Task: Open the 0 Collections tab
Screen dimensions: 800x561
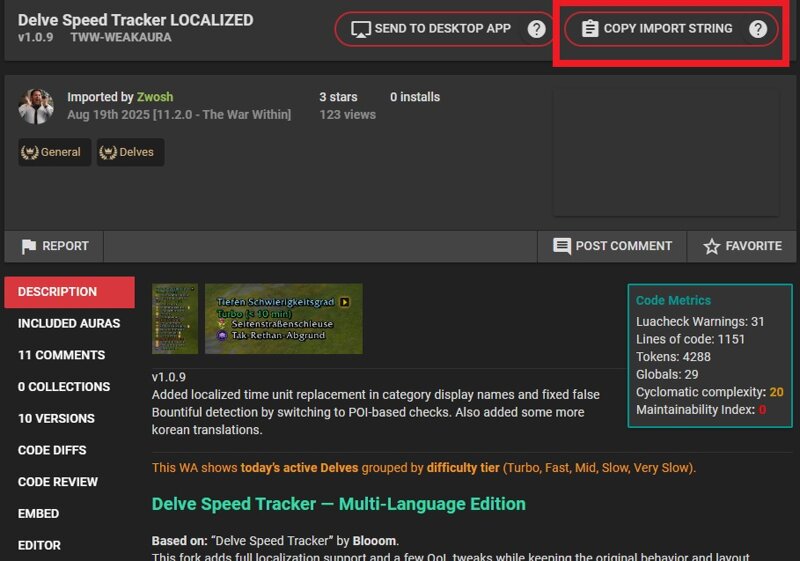Action: pyautogui.click(x=69, y=387)
